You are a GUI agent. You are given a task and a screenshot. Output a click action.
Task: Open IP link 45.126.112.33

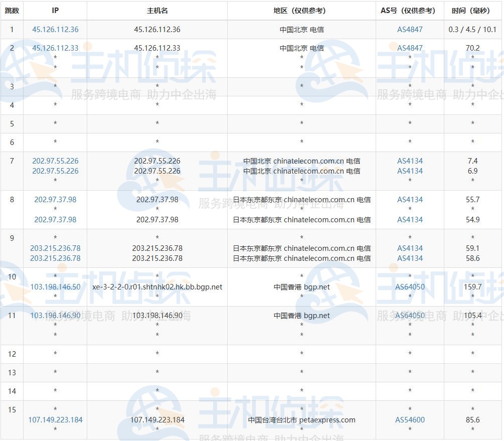pyautogui.click(x=55, y=48)
